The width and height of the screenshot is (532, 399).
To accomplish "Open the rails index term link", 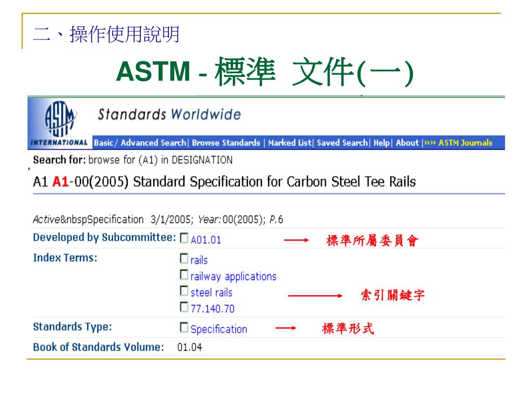I will click(x=199, y=260).
